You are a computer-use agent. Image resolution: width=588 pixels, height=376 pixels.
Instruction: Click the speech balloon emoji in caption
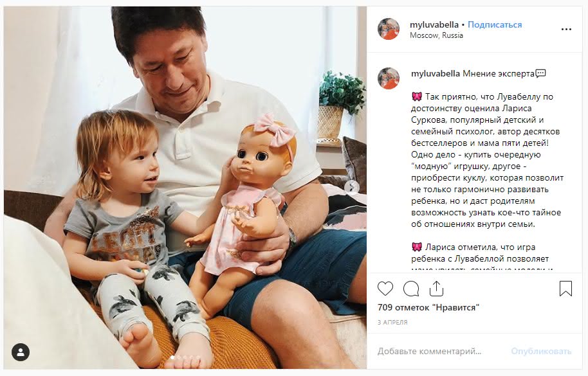[x=541, y=73]
